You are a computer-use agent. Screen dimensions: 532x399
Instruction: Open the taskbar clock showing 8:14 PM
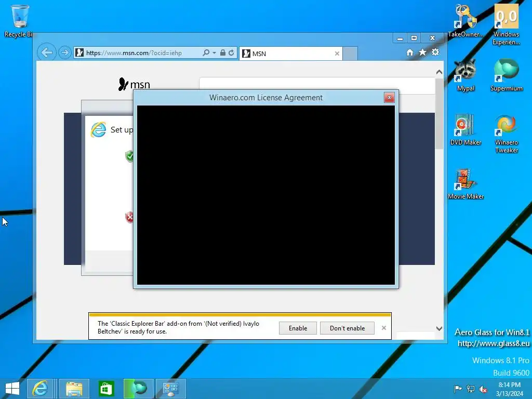[509, 389]
